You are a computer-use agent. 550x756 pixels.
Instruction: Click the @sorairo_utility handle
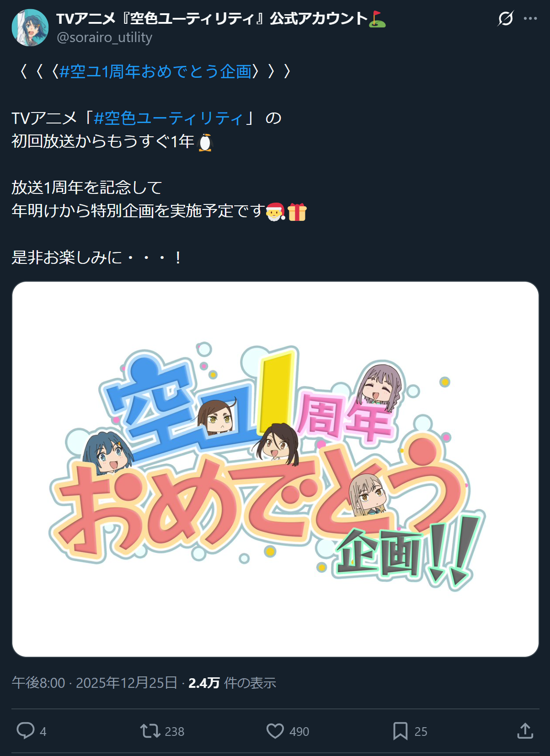104,37
